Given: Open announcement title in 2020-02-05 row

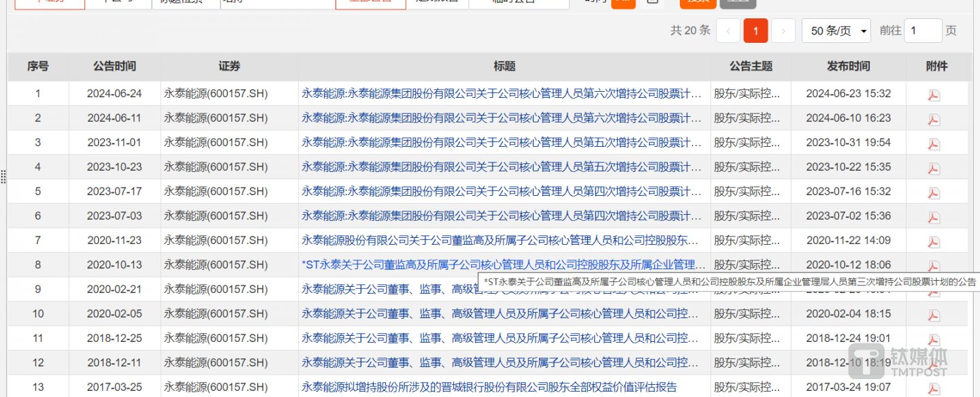Looking at the screenshot, I should (x=502, y=314).
